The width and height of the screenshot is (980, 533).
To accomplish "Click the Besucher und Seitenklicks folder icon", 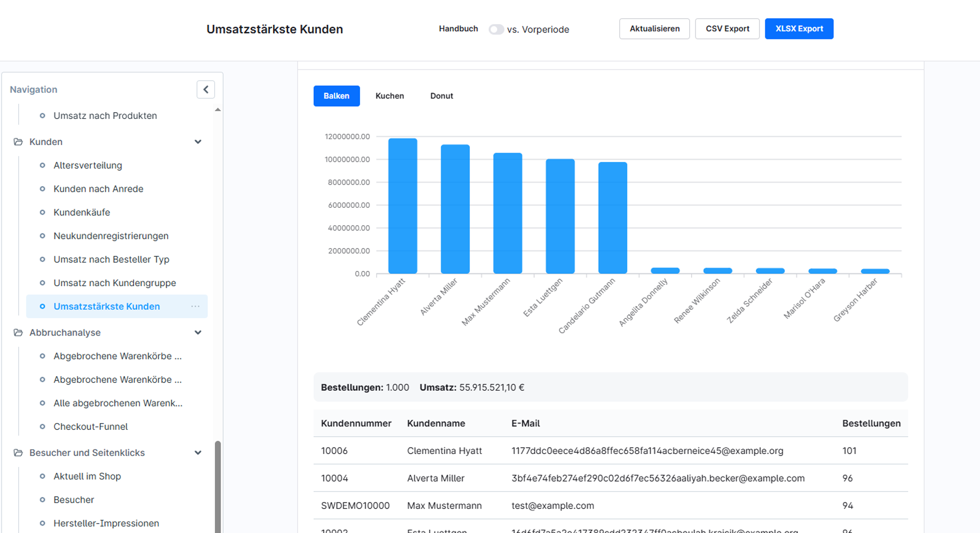I will point(18,453).
